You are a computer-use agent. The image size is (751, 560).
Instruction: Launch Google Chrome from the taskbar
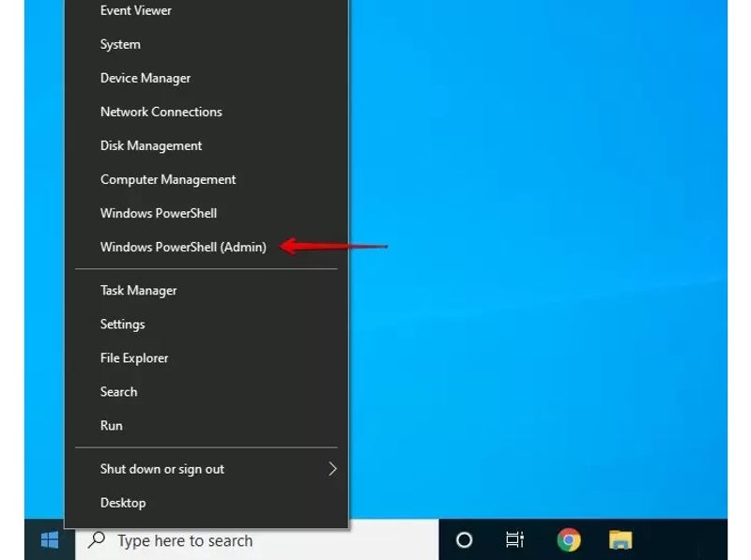(566, 540)
